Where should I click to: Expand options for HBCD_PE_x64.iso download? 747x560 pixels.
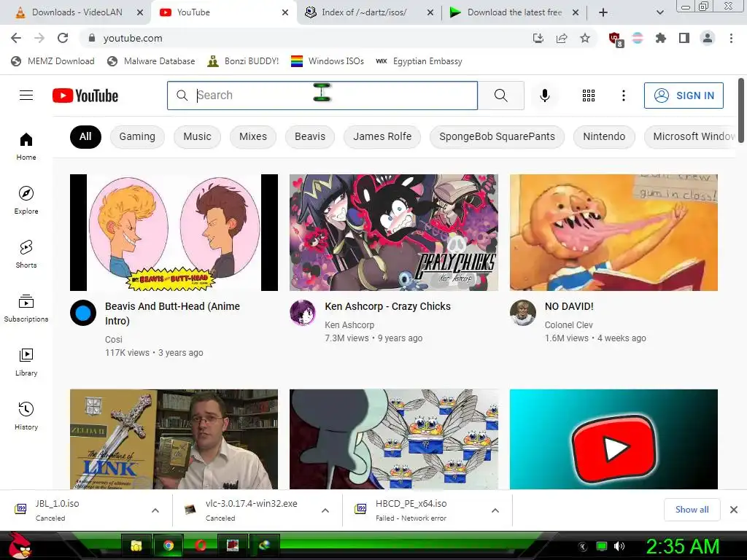[x=495, y=510]
